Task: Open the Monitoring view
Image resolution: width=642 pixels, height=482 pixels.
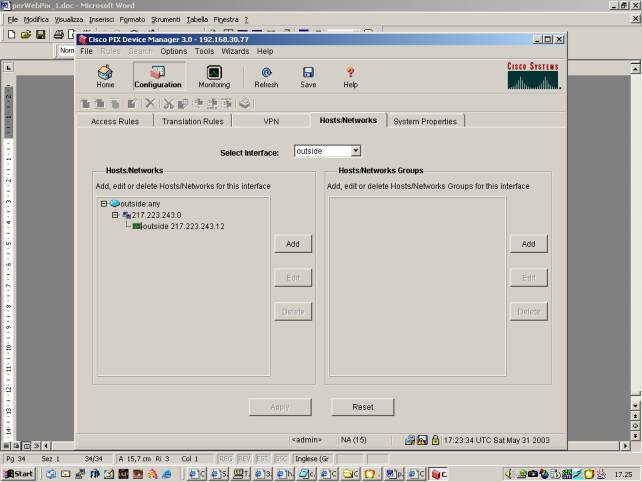Action: click(x=214, y=77)
